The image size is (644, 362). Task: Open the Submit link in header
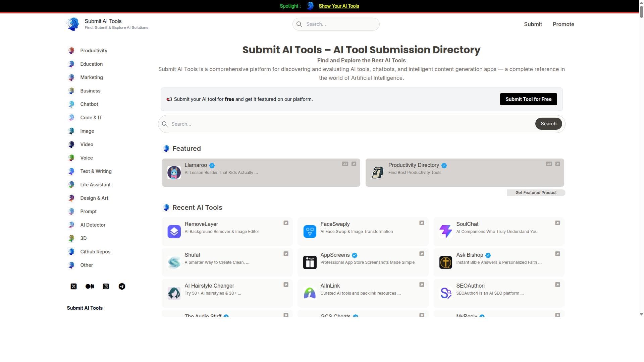[533, 24]
